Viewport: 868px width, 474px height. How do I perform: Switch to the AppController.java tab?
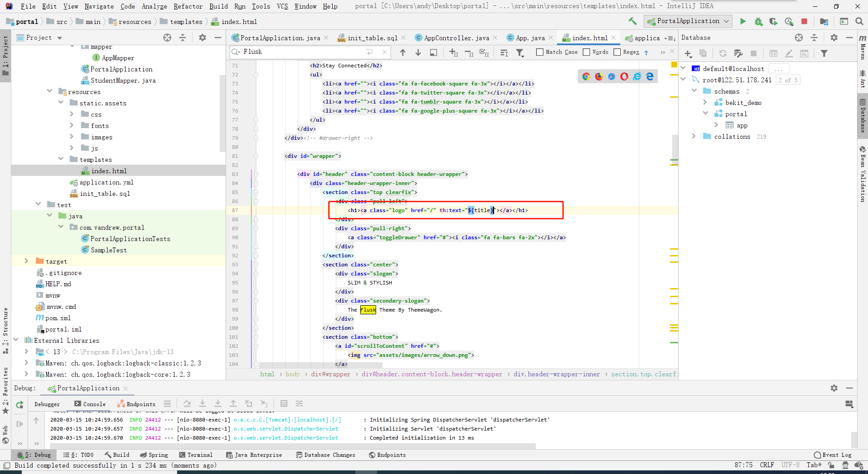pos(456,38)
